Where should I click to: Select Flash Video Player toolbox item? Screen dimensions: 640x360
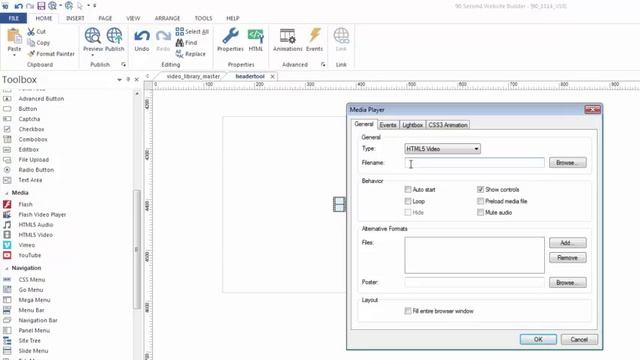pos(42,214)
